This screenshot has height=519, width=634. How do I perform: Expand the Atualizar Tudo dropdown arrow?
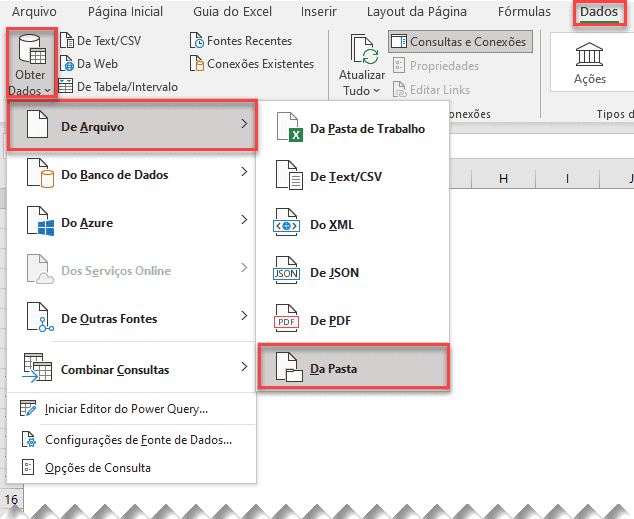point(376,91)
